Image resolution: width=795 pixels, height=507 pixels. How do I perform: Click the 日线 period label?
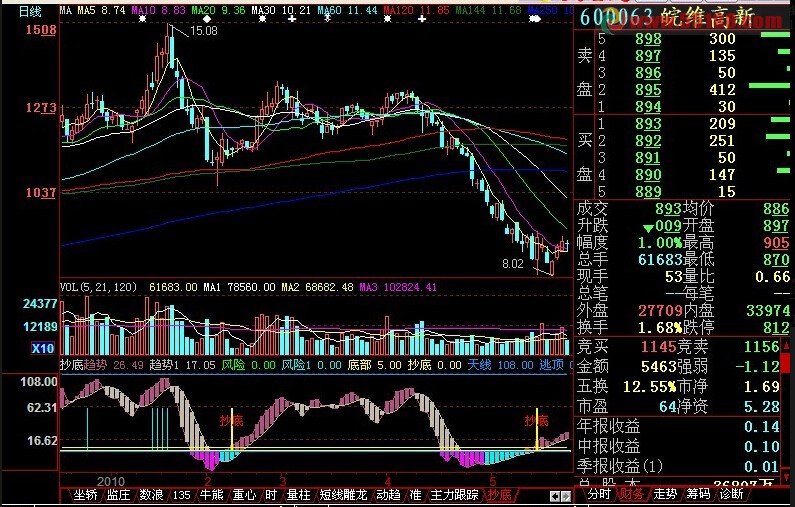[x=30, y=11]
